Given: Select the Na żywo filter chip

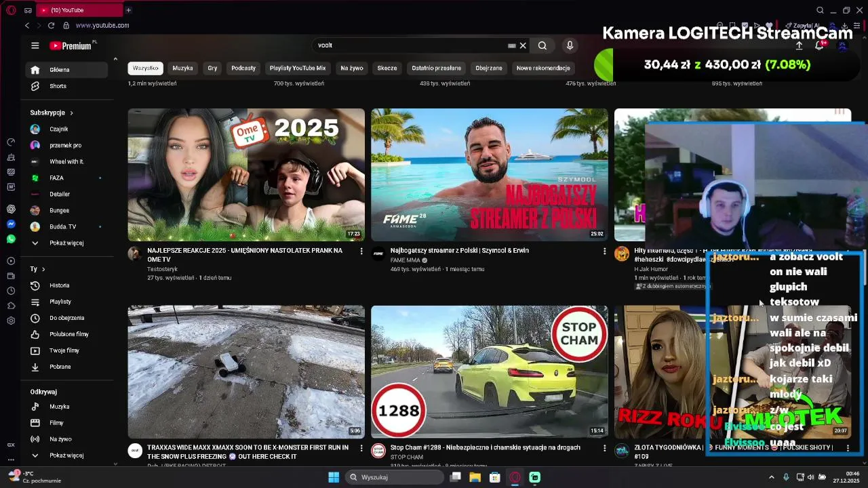Looking at the screenshot, I should 352,68.
